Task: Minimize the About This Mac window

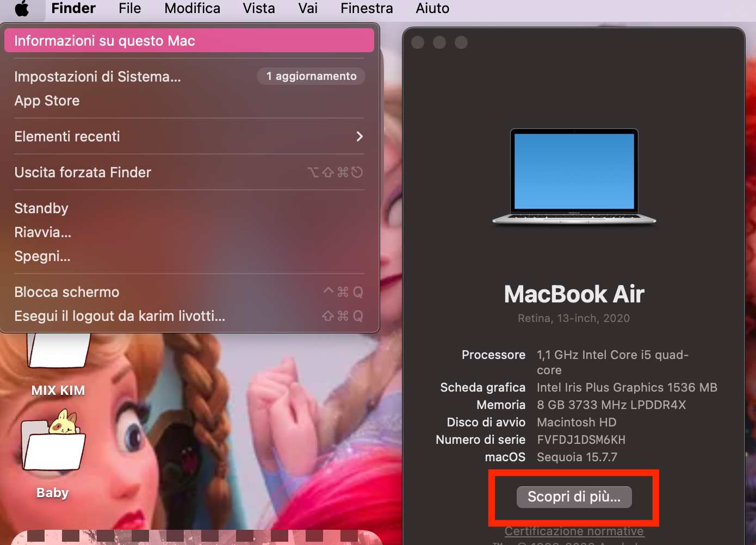Action: (x=439, y=42)
